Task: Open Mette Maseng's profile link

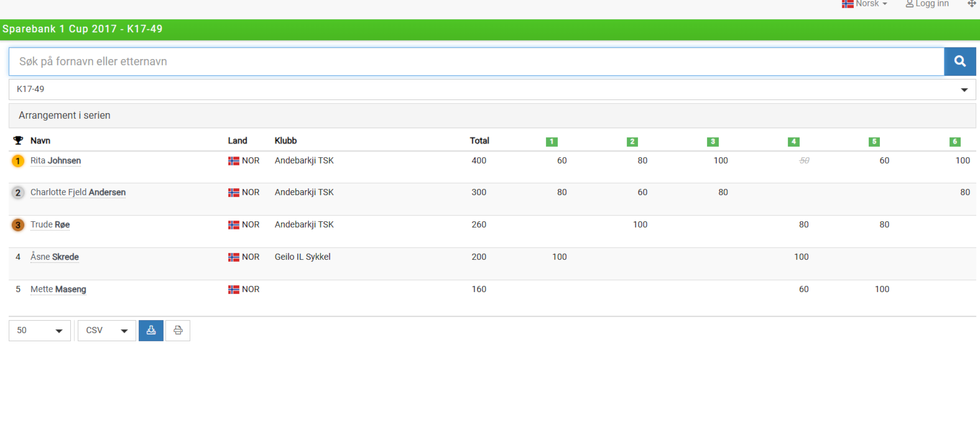Action: click(58, 289)
